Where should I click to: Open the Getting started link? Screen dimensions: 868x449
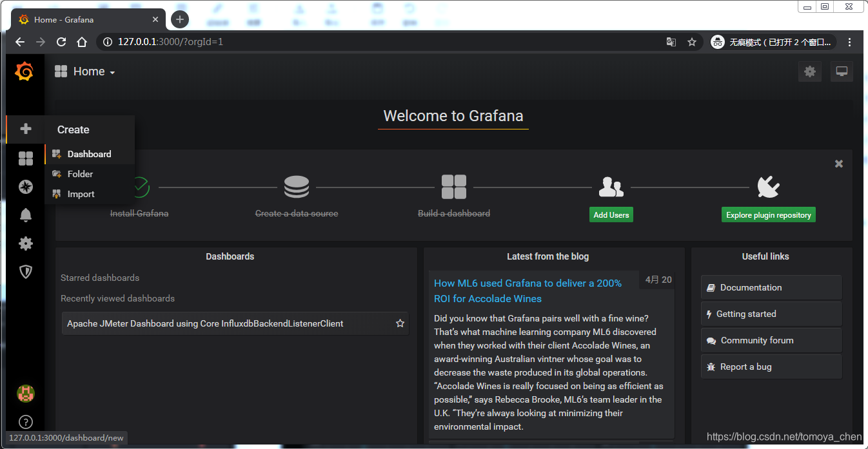coord(771,314)
